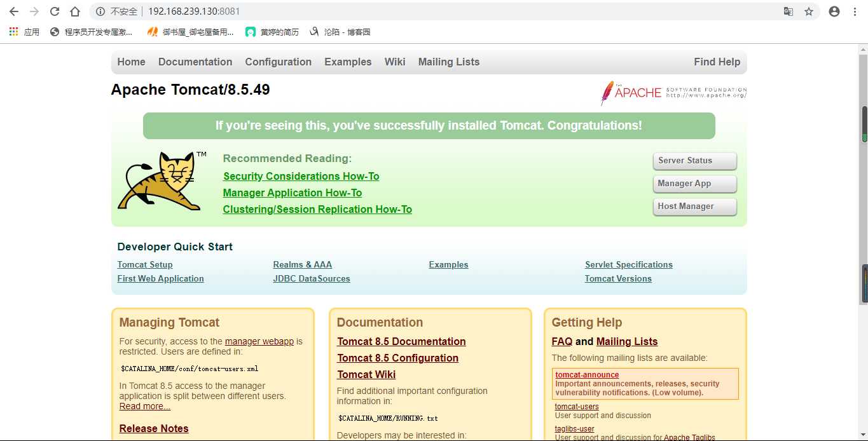Image resolution: width=868 pixels, height=441 pixels.
Task: Open the tomcat-announce mailing list link
Action: 587,375
